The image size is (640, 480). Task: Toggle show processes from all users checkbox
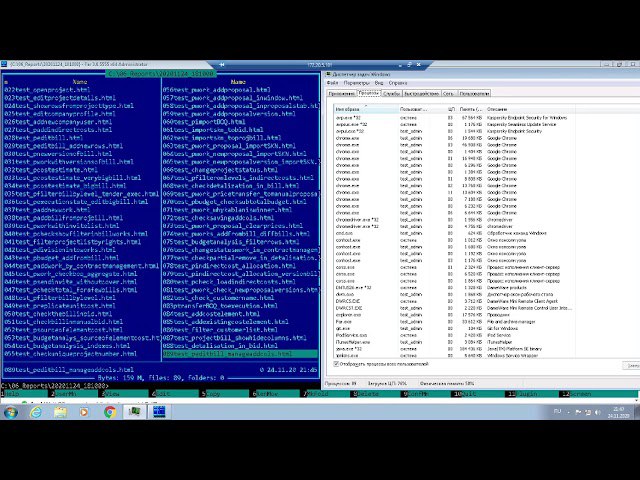click(x=336, y=364)
